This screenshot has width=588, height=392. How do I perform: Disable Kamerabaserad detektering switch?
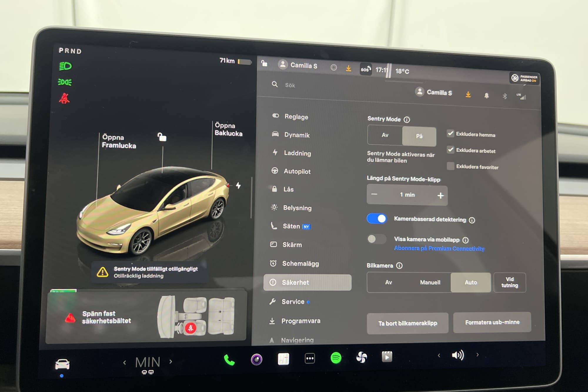click(x=377, y=218)
